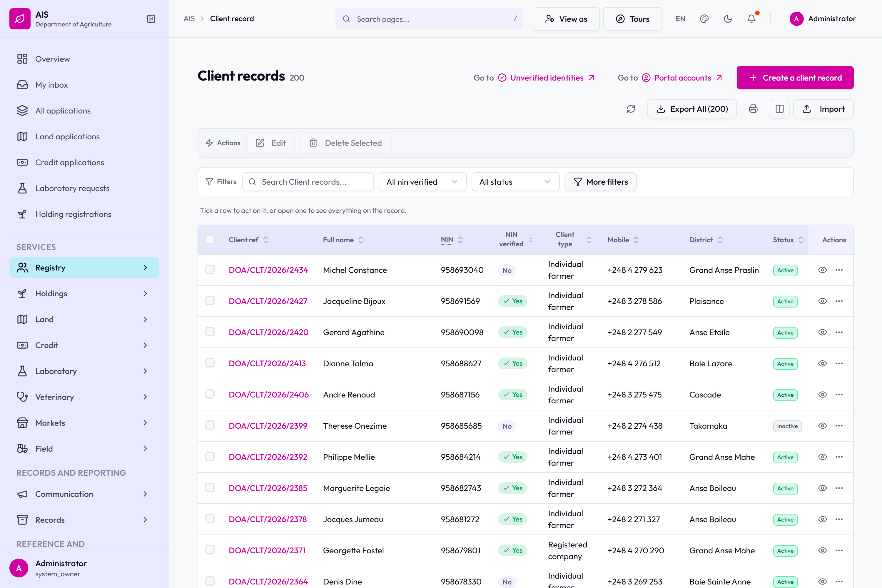Follow the Unverified identities link
The image size is (882, 588).
click(x=547, y=78)
